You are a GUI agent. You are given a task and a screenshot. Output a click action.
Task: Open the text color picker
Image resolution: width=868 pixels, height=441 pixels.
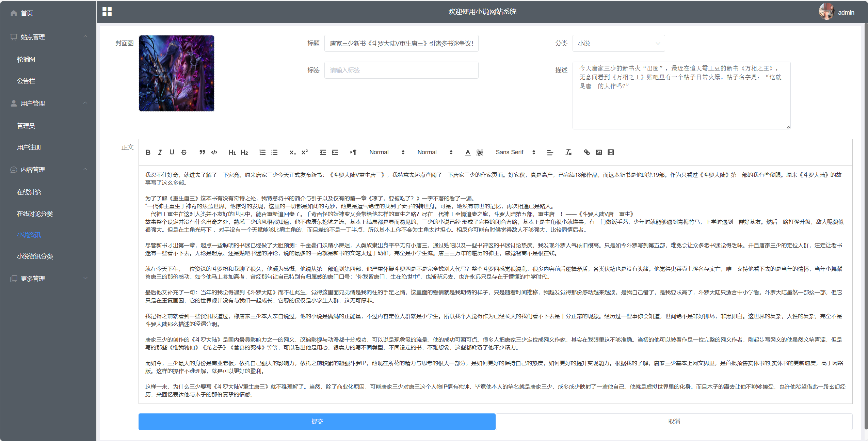coord(468,152)
